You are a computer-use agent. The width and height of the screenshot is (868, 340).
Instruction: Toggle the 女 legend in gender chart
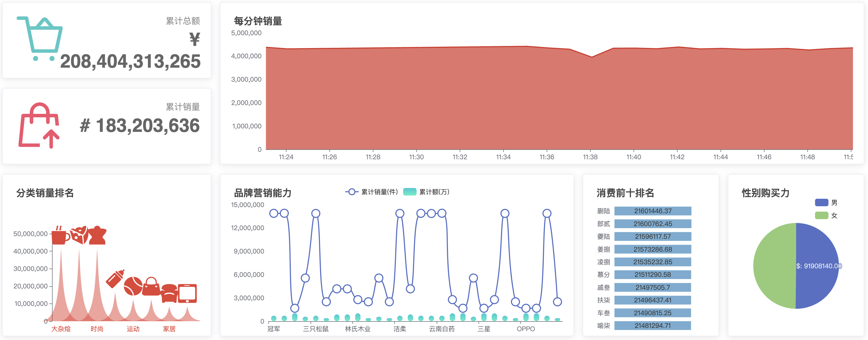[x=826, y=216]
